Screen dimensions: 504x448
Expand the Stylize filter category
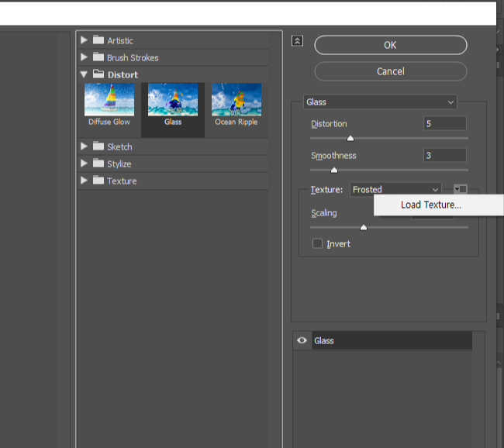click(85, 164)
